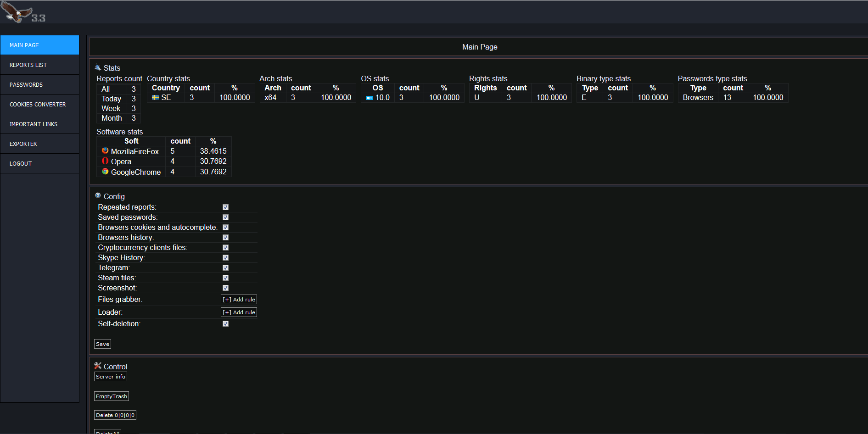868x434 pixels.
Task: Click the Stats section icon
Action: pyautogui.click(x=98, y=67)
